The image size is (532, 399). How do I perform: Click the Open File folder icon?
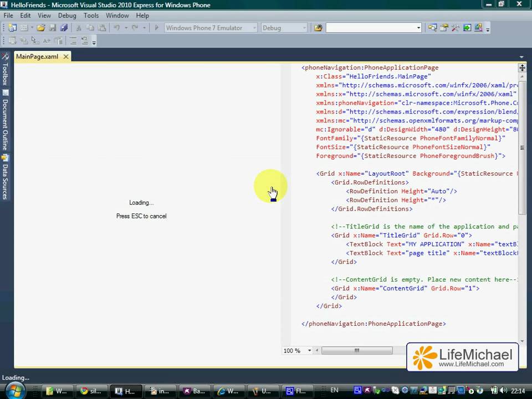pos(40,28)
